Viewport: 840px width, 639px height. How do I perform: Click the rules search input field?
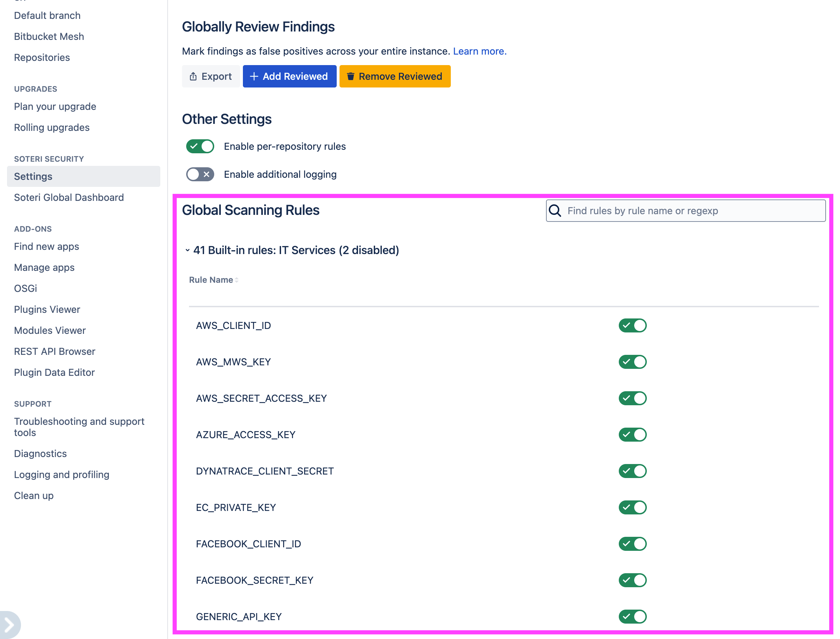coord(685,210)
